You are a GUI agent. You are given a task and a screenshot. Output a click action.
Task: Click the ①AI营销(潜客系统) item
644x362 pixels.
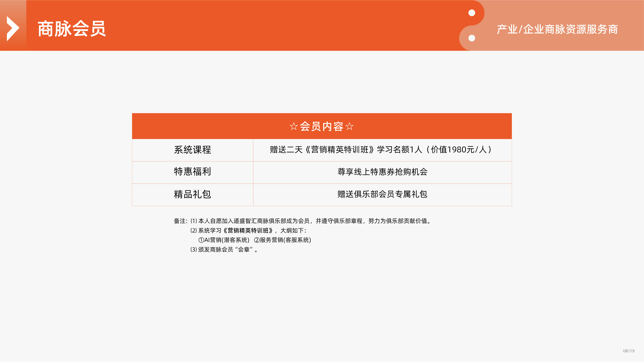point(224,240)
